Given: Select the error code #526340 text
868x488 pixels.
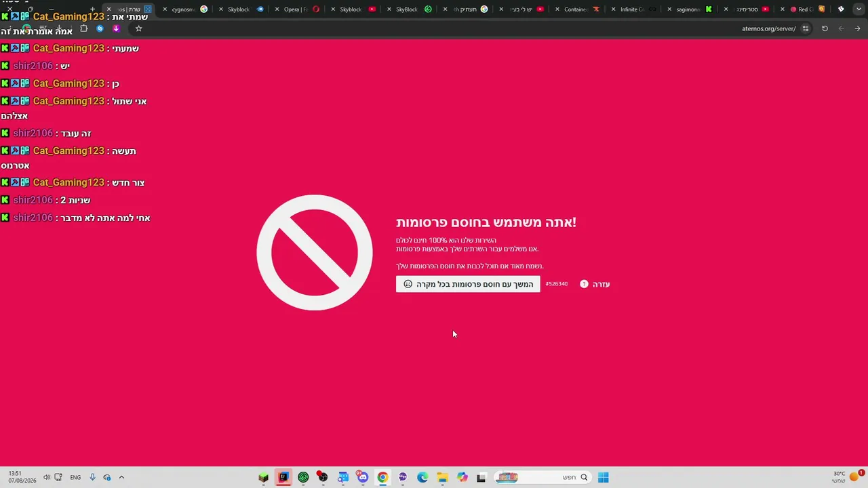Looking at the screenshot, I should [556, 284].
